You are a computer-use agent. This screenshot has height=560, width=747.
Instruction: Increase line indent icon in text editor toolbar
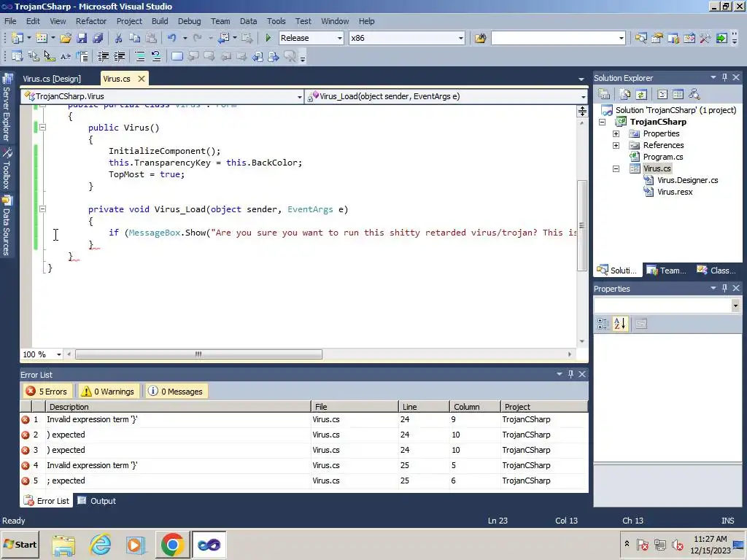click(x=119, y=57)
